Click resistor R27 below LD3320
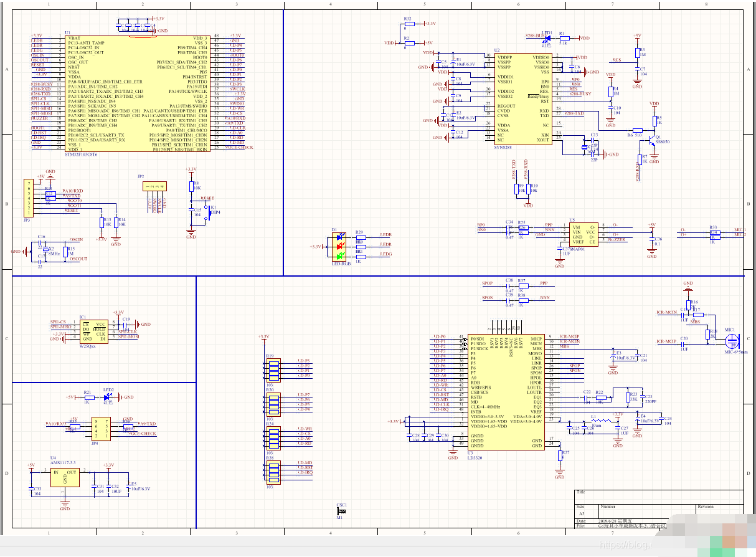Image resolution: width=756 pixels, height=557 pixels. 559,456
